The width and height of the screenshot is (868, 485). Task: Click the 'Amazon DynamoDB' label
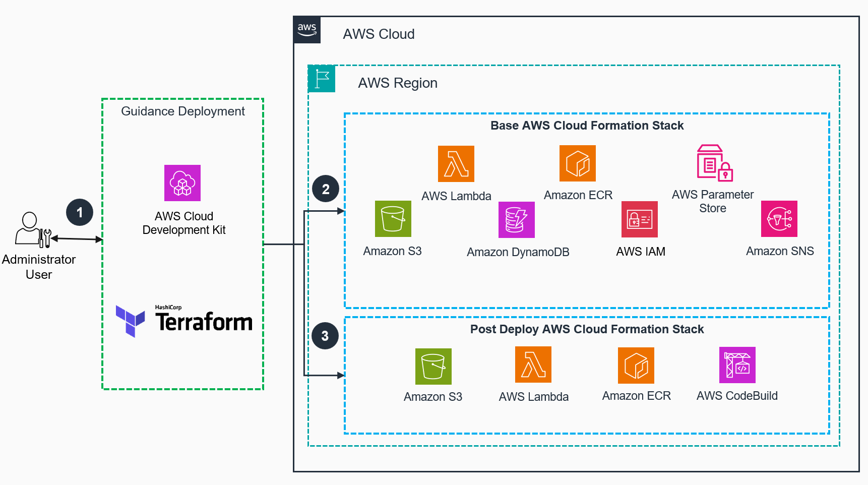[518, 252]
